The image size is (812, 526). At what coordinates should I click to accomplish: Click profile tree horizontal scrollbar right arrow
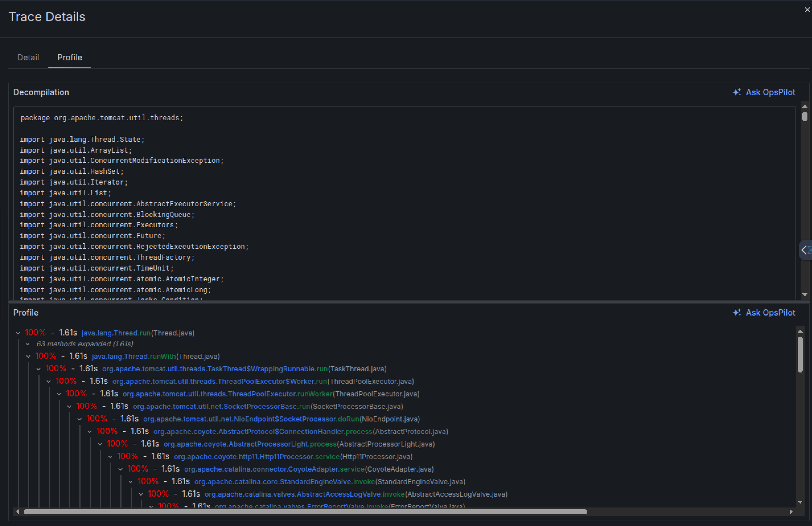(x=791, y=512)
